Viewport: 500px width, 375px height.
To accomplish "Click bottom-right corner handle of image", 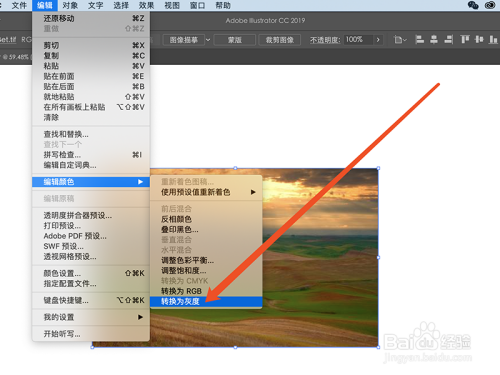I will point(378,347).
